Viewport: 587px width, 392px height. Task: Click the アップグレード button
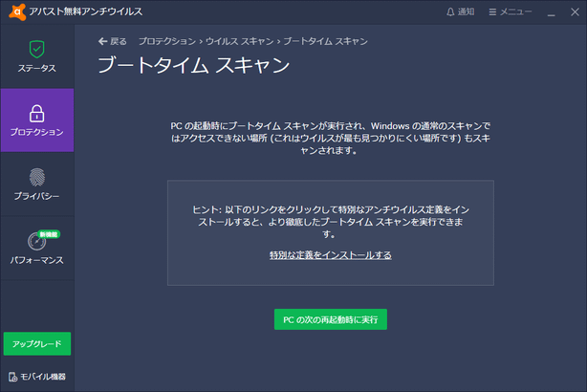(37, 343)
